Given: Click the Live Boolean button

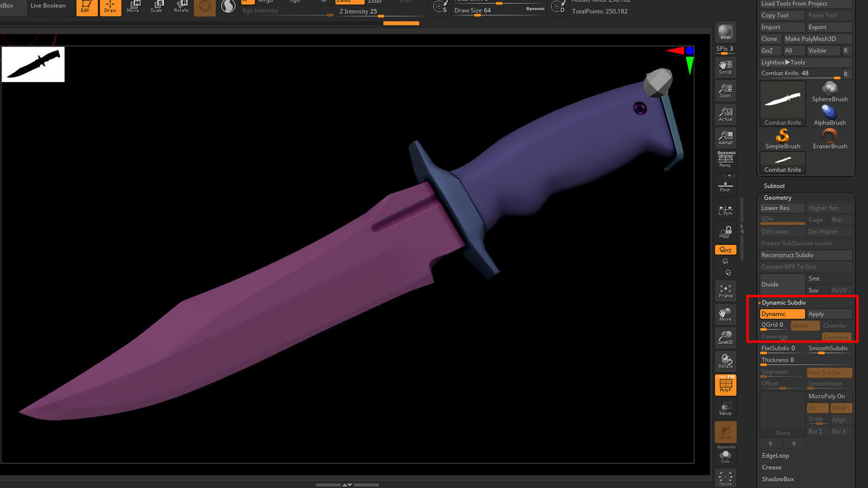Looking at the screenshot, I should 48,6.
